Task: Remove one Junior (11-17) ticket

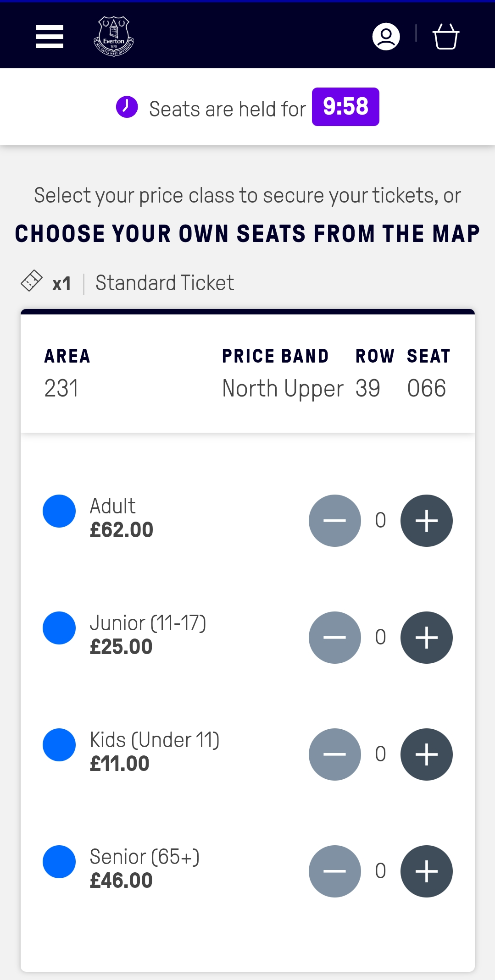Action: 335,638
